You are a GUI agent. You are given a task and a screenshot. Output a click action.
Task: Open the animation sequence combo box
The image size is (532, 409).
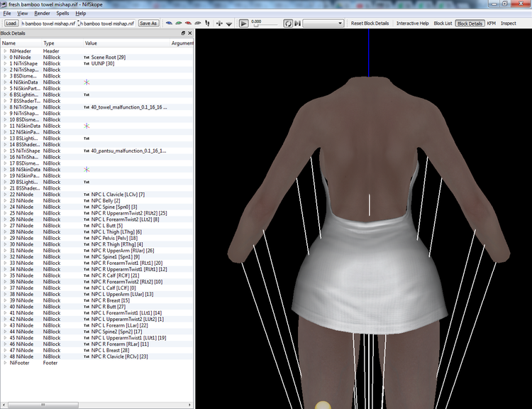pyautogui.click(x=323, y=23)
